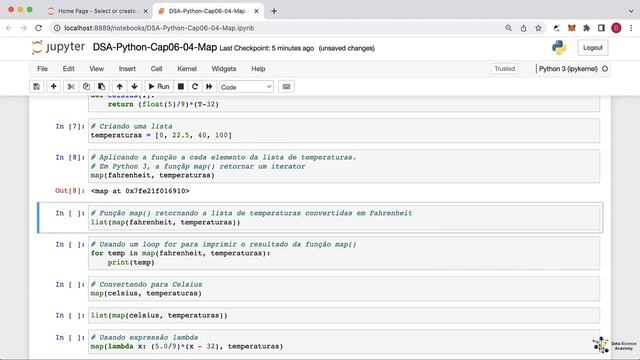This screenshot has width=640, height=360.
Task: Open the browser three-dot menu
Action: tap(631, 28)
